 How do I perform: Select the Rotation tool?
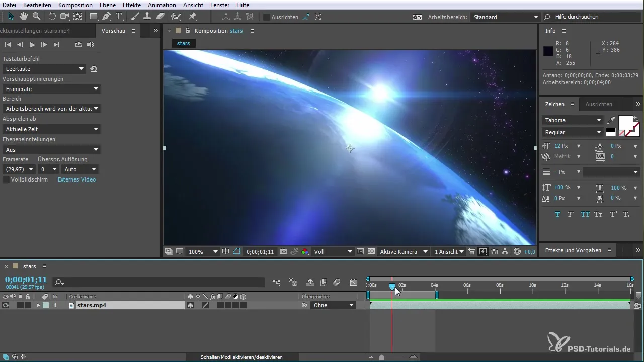(52, 16)
